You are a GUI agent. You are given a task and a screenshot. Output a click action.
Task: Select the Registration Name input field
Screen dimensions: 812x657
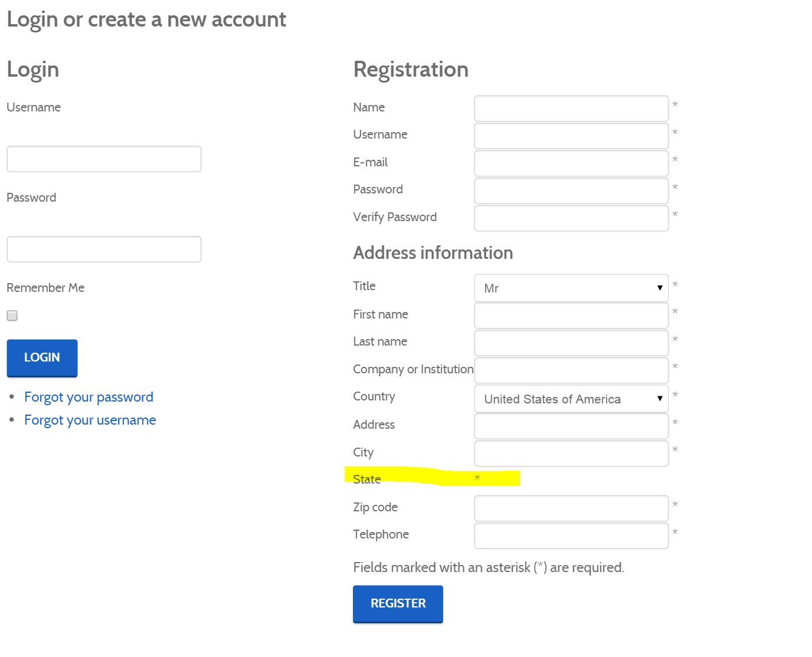(571, 109)
